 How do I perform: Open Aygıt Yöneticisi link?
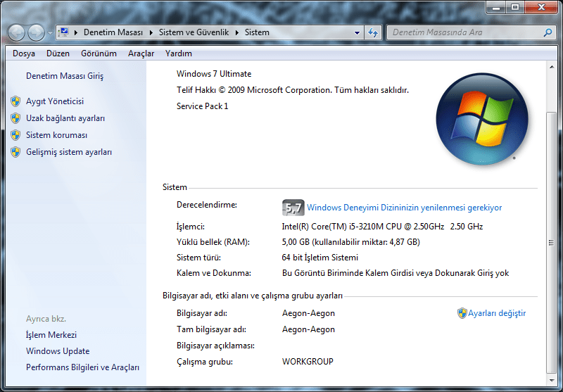[x=55, y=101]
